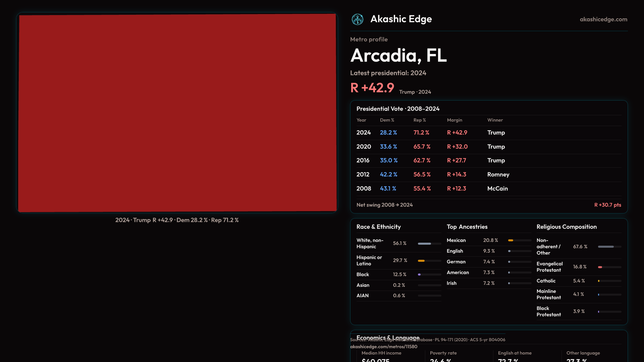Image resolution: width=644 pixels, height=362 pixels.
Task: Select the 2020 row's R +32.0 margin
Action: [x=457, y=147]
